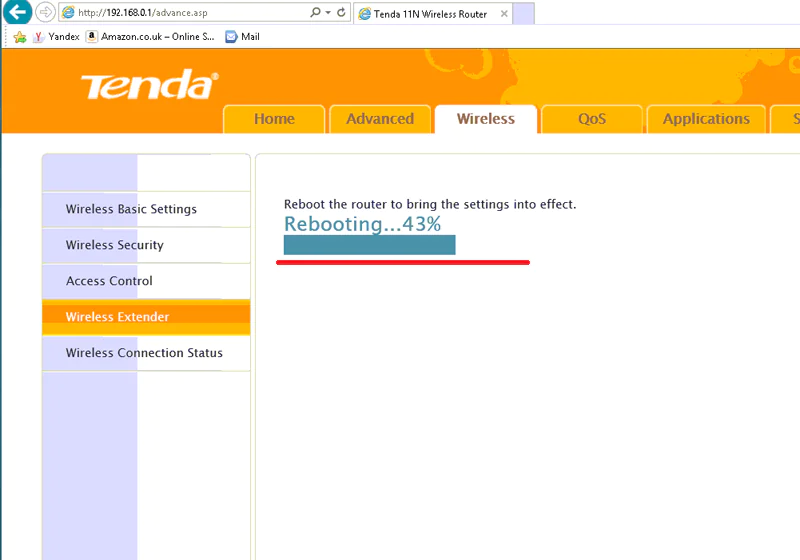800x560 pixels.
Task: Click the page refresh icon
Action: pyautogui.click(x=341, y=12)
